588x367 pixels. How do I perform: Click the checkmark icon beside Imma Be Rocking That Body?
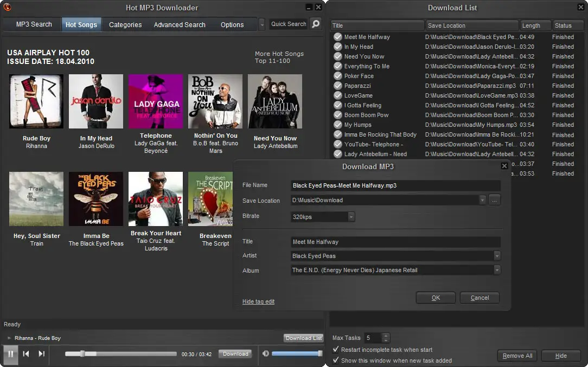click(338, 134)
